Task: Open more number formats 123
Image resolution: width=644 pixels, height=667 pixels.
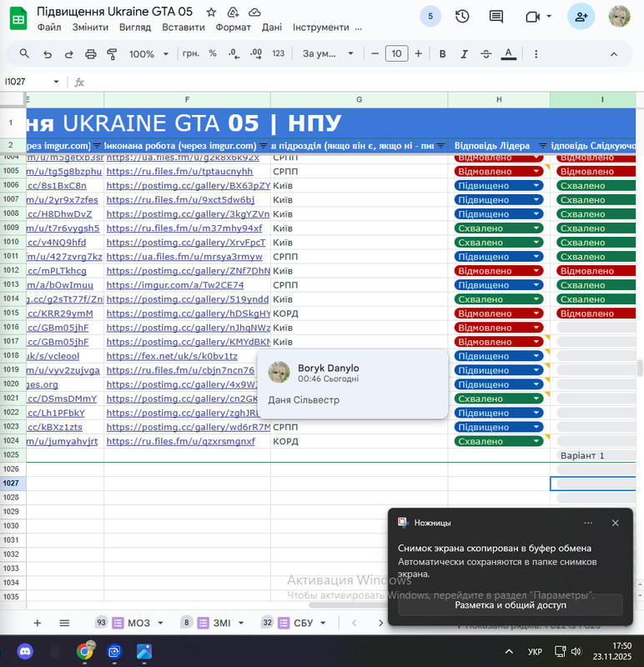Action: click(x=279, y=53)
